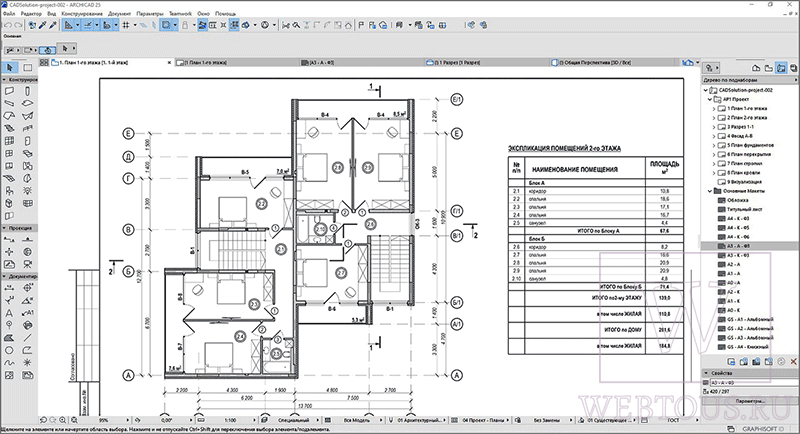800x434 pixels.
Task: Close the План 1-го этажа tab
Action: point(169,62)
